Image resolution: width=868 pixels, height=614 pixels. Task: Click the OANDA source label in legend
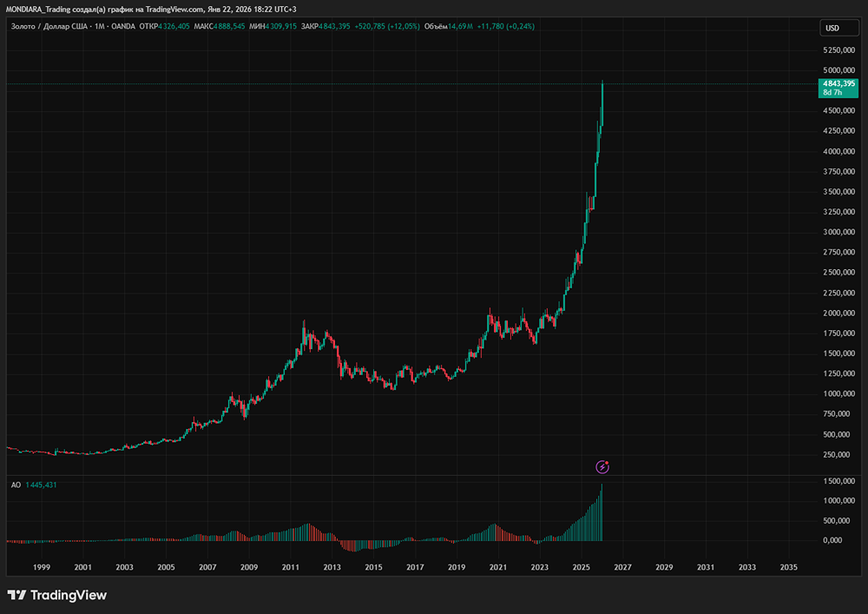[123, 26]
